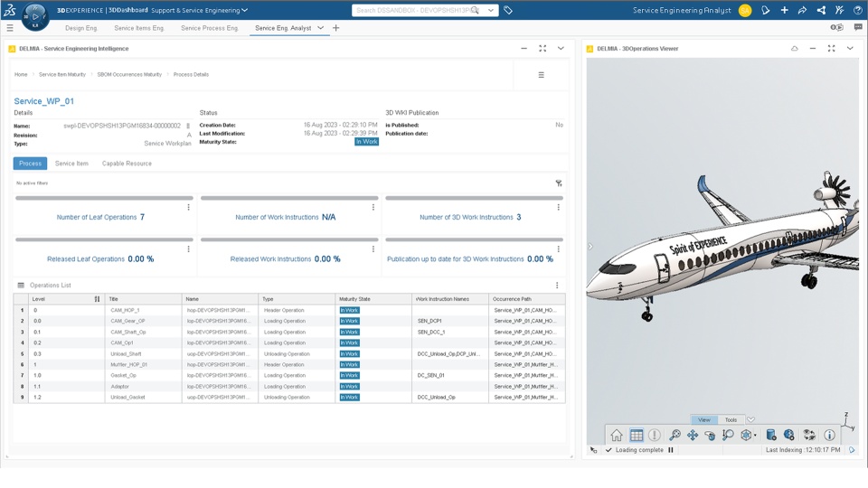Open the Help question mark icon
868x488 pixels.
pos(857,10)
